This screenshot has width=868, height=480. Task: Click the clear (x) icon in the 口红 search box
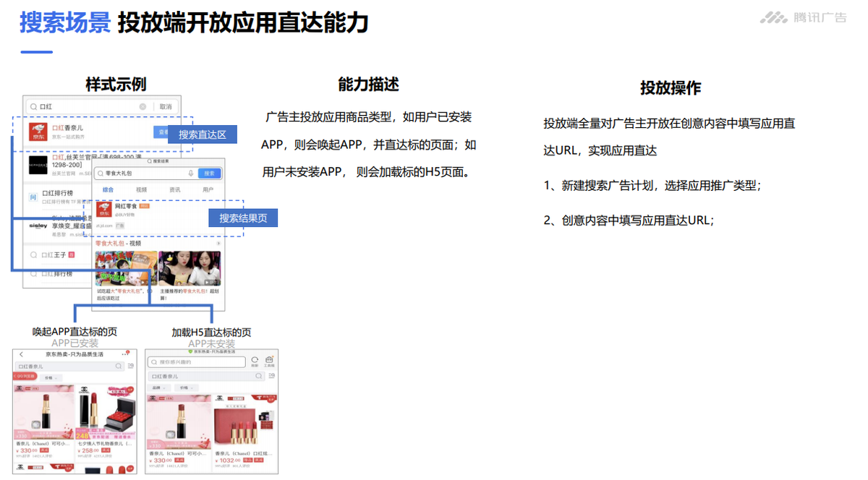(142, 107)
